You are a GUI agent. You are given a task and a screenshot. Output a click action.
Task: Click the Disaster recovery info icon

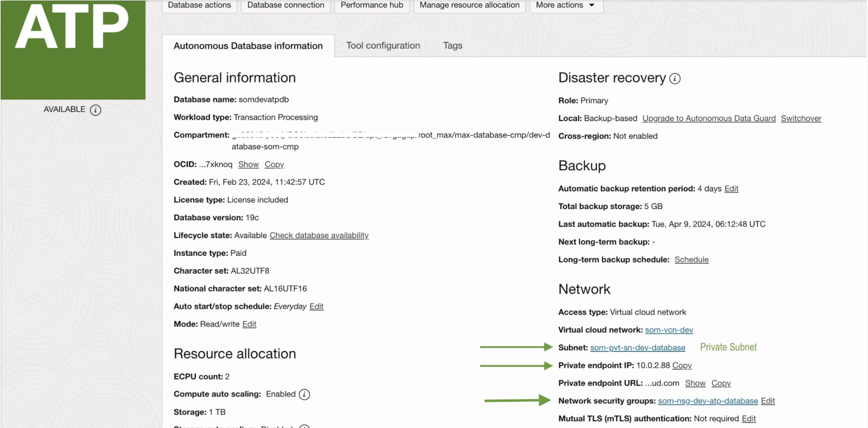[x=674, y=79]
